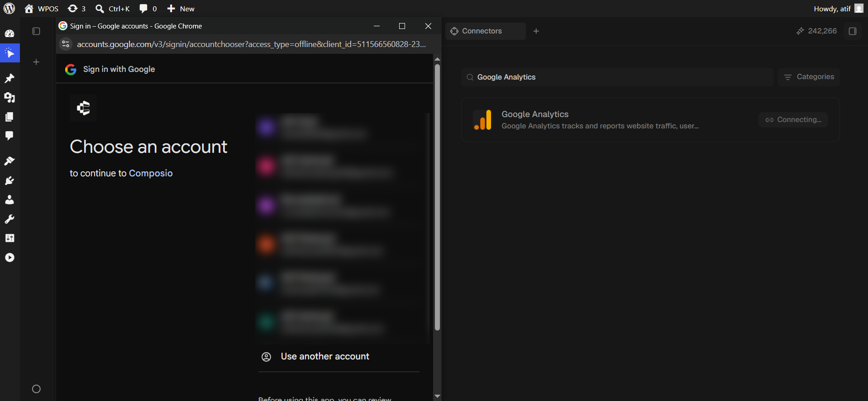This screenshot has height=401, width=868.
Task: Click the Chrome address bar URL
Action: click(251, 44)
